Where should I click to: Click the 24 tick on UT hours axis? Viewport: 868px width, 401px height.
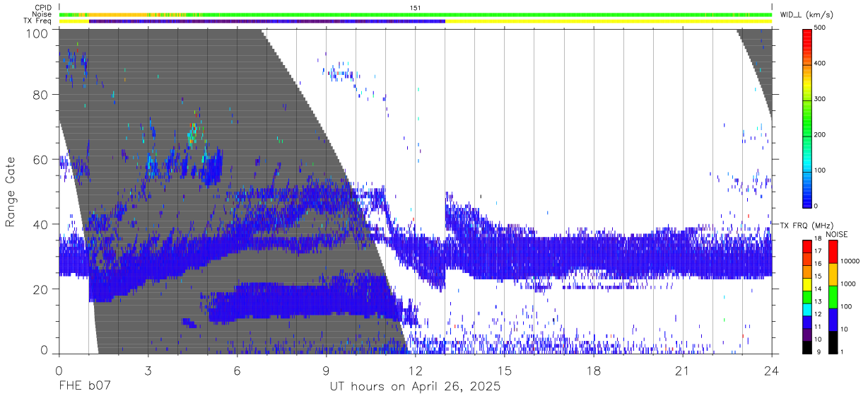click(772, 371)
